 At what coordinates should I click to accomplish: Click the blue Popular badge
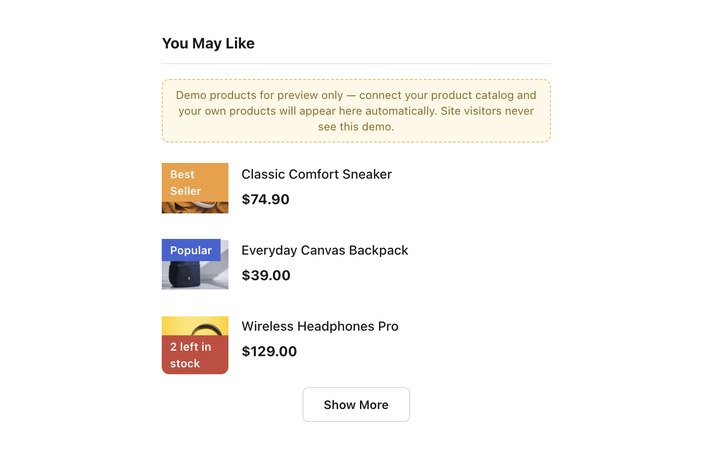pos(191,250)
